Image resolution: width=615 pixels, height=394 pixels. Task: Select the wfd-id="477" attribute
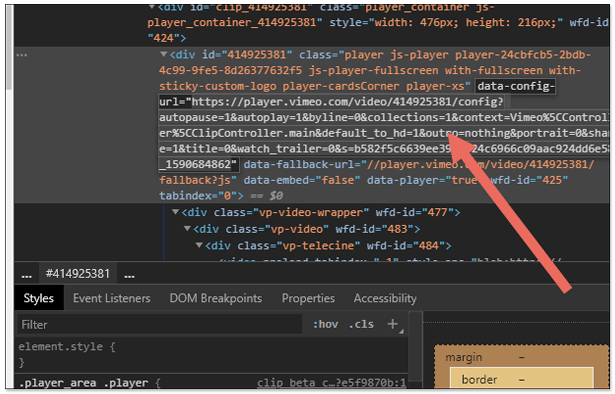click(415, 212)
